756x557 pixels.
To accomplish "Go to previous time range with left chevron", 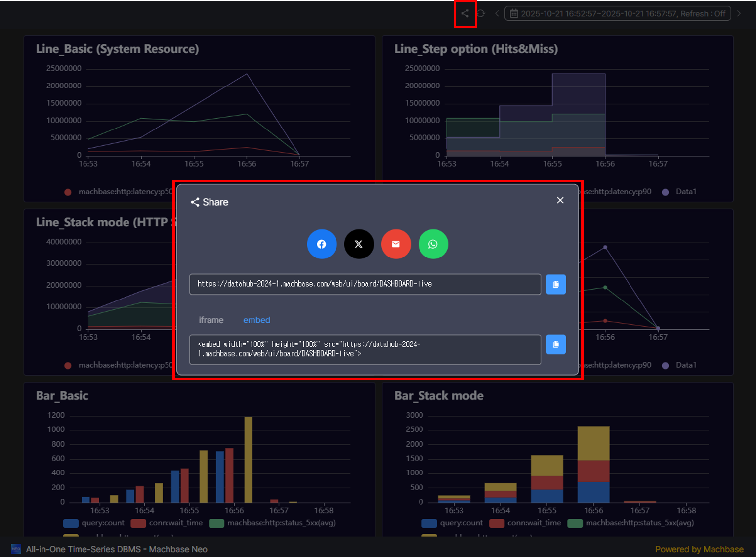I will click(497, 14).
